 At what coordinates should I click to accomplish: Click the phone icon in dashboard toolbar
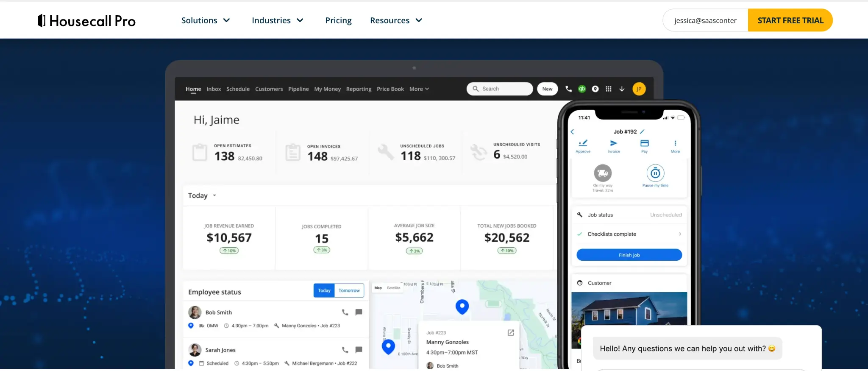click(x=568, y=89)
